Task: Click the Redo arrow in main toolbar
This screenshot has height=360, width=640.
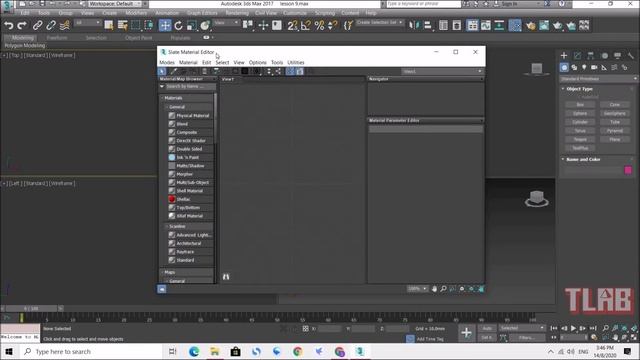Action: [22, 25]
